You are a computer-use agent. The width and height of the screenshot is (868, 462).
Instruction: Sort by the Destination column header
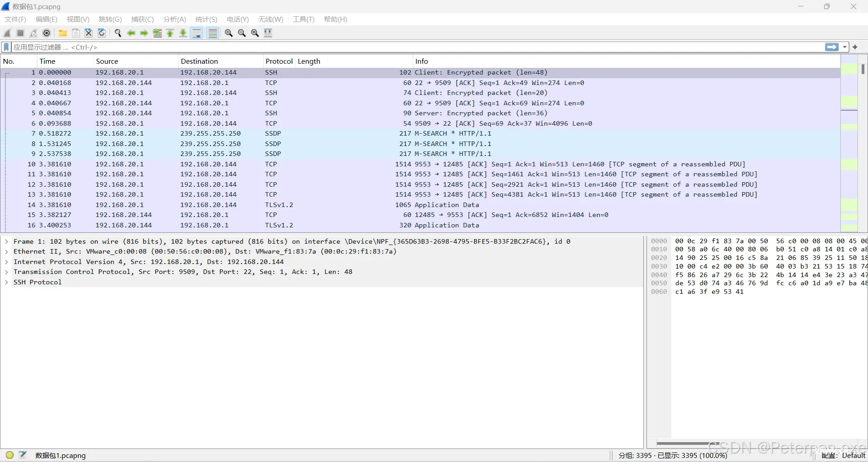coord(221,61)
